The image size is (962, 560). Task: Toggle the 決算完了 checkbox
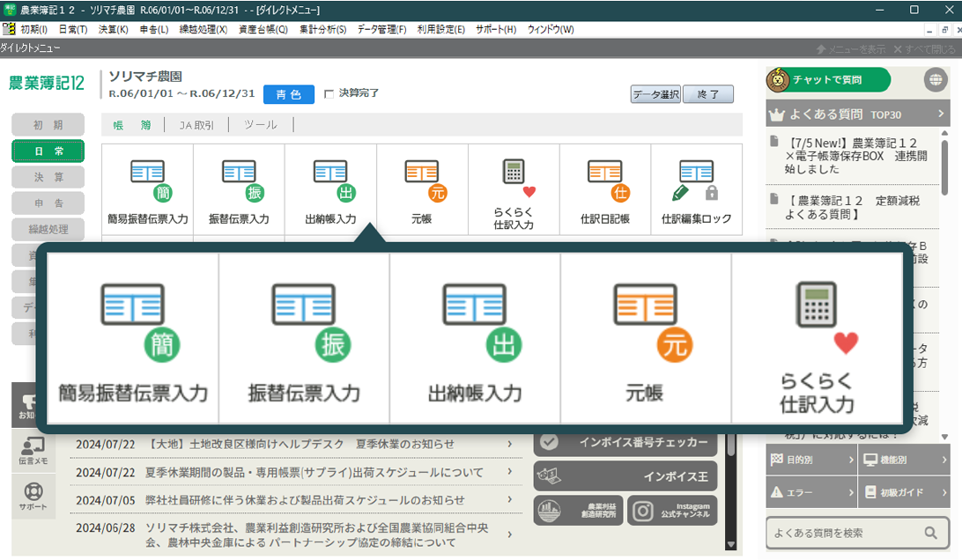click(329, 94)
